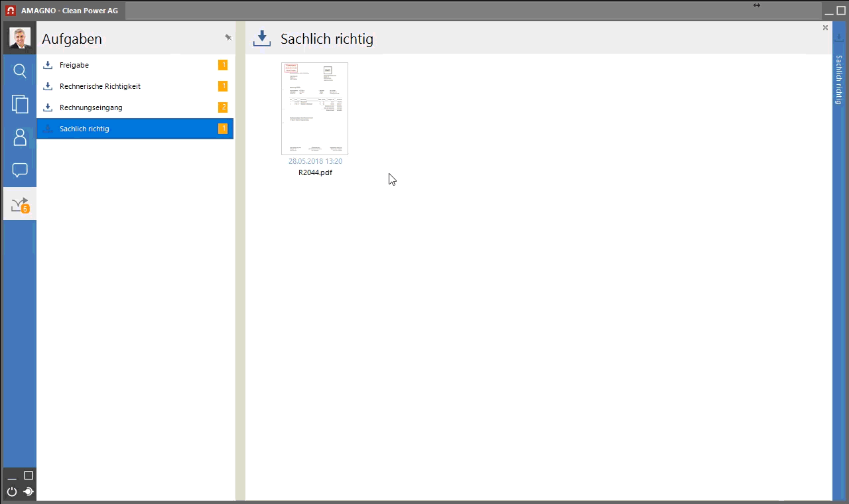Image resolution: width=849 pixels, height=504 pixels.
Task: Click the Rechnungseingang row download icon
Action: click(48, 107)
